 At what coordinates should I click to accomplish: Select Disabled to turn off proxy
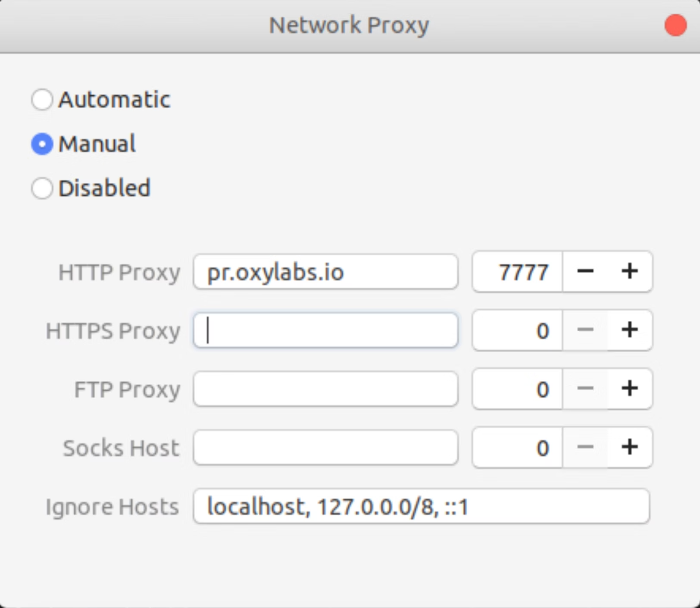tap(42, 188)
